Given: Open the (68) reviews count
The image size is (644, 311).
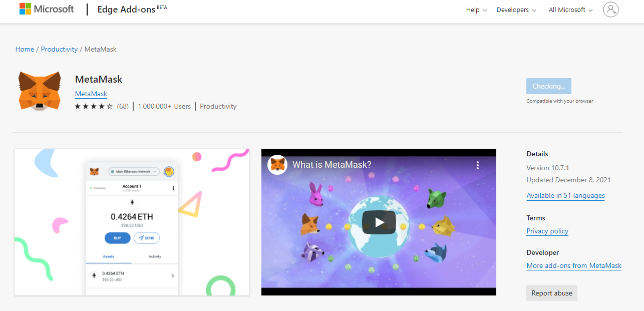Looking at the screenshot, I should coord(123,106).
